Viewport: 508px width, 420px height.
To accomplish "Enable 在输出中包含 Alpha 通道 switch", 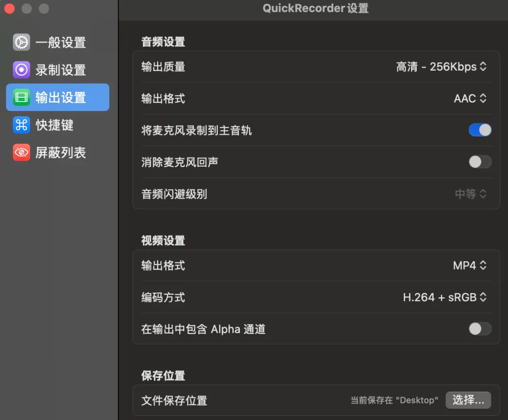I will 480,329.
